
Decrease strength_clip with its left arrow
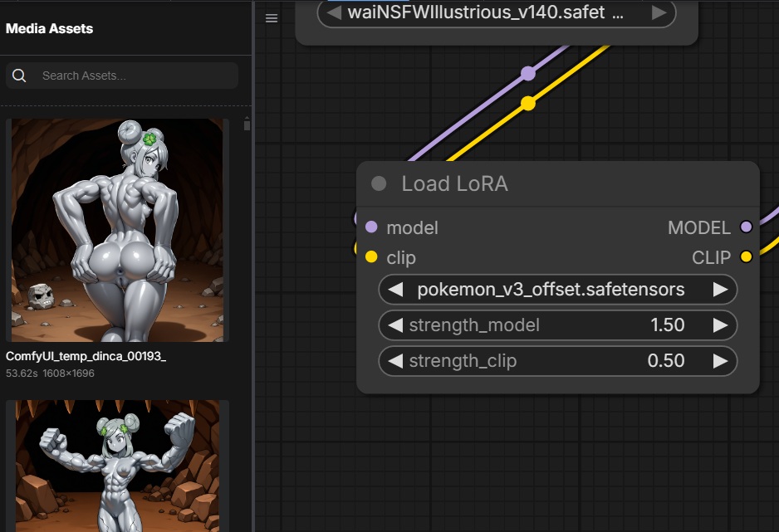[x=395, y=361]
